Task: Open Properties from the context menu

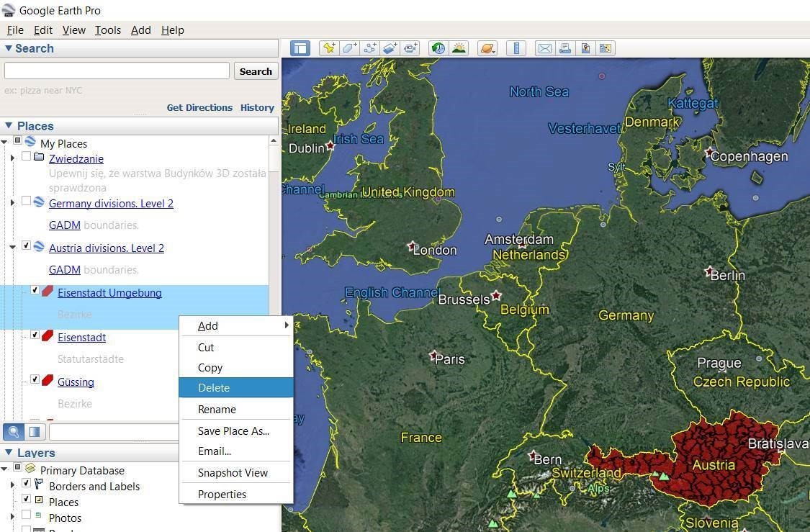Action: click(236, 495)
